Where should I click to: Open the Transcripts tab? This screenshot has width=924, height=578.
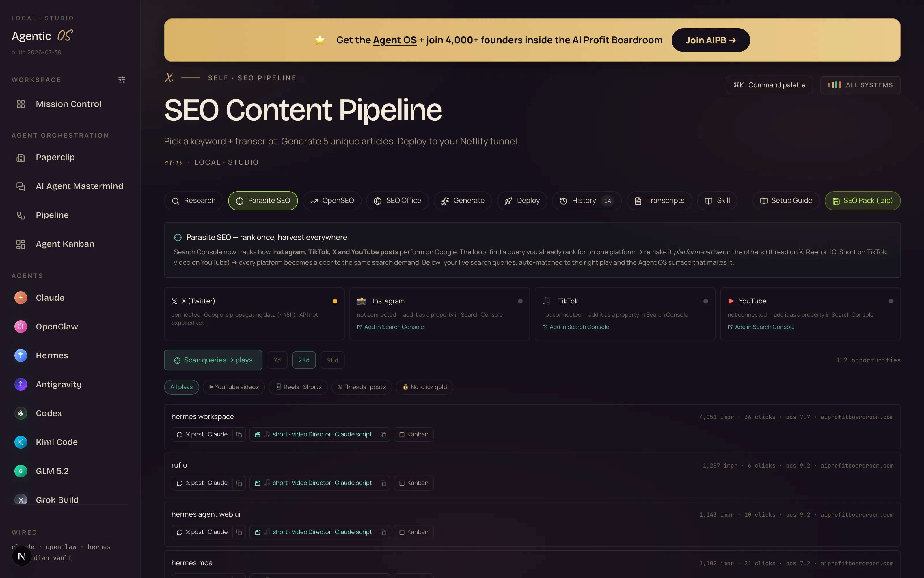659,201
